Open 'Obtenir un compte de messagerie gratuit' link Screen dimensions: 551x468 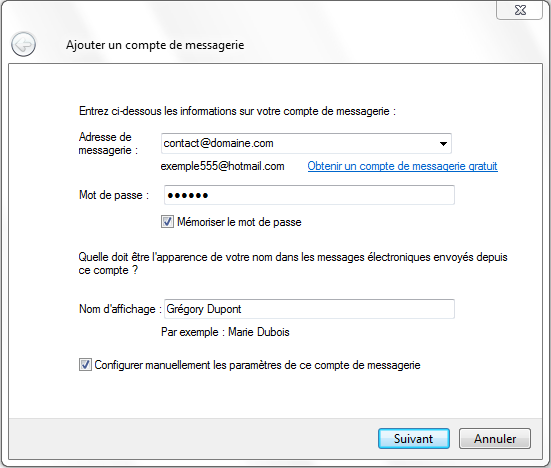(402, 166)
